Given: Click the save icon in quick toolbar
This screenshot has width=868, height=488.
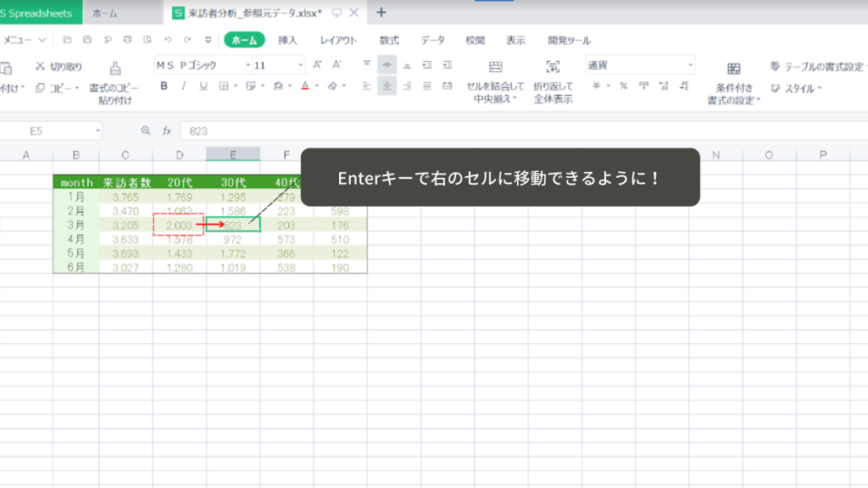Looking at the screenshot, I should [x=87, y=40].
